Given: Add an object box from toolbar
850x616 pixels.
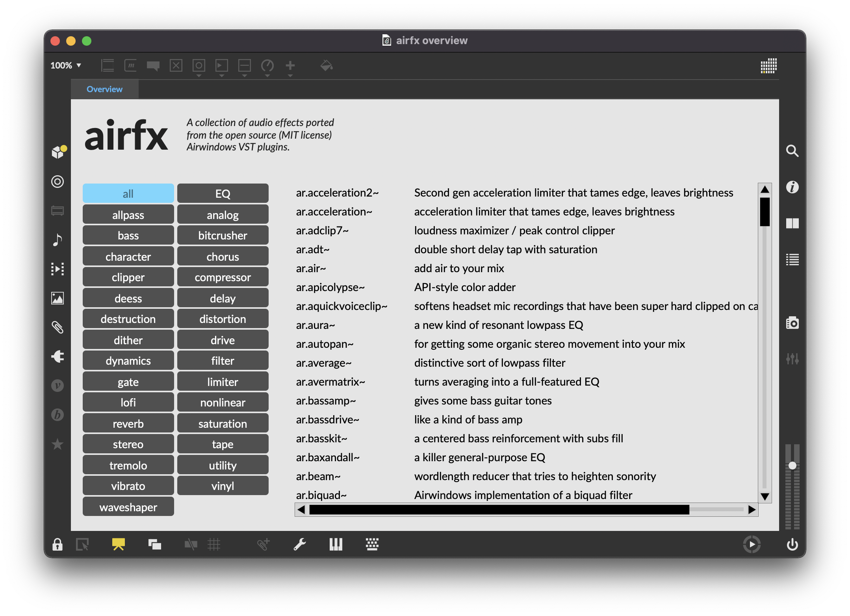Looking at the screenshot, I should pos(108,65).
